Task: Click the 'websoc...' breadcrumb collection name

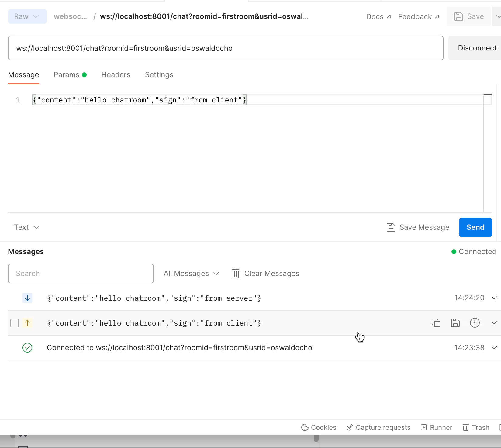Action: coord(70,16)
